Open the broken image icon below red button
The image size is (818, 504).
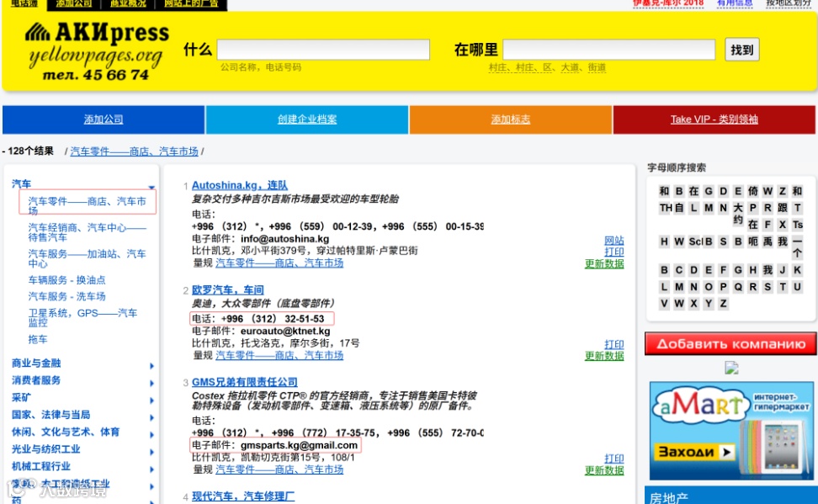point(731,369)
